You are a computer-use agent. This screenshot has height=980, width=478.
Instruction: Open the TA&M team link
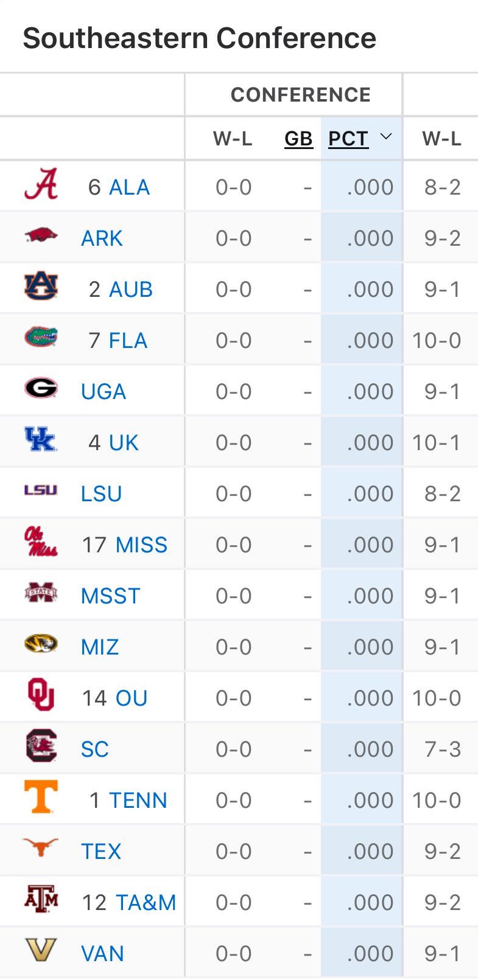coord(146,903)
